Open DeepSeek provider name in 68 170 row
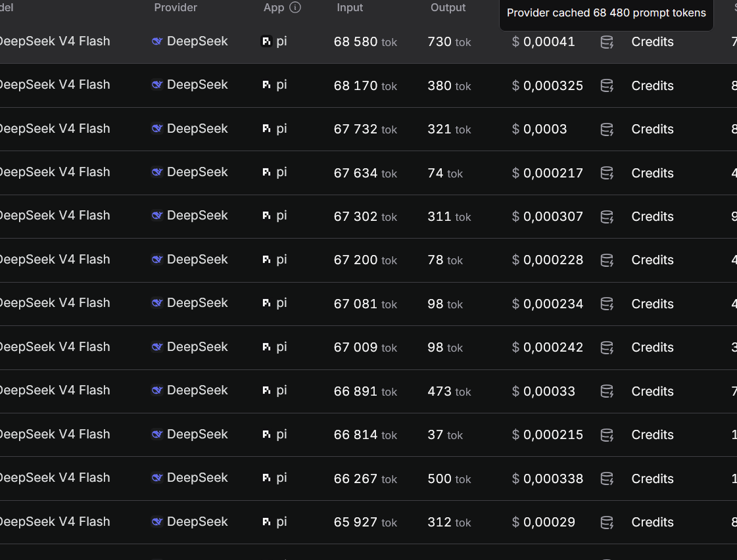Screen dimensions: 737x560 point(197,85)
